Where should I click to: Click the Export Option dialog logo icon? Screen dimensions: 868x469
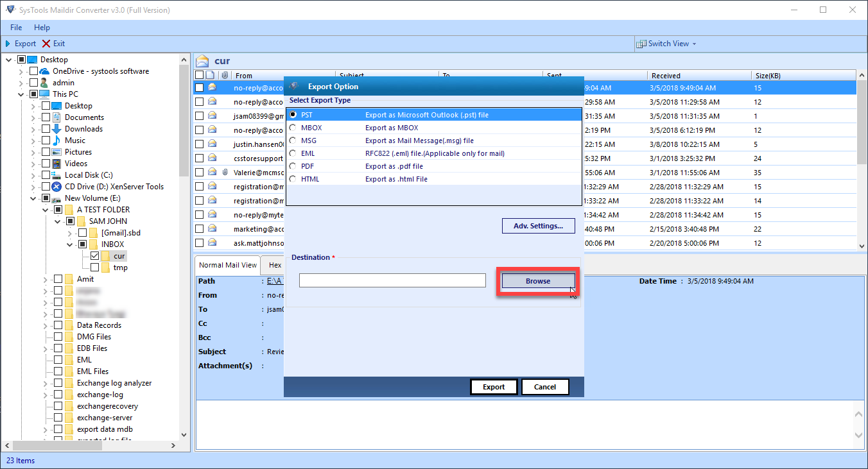click(x=294, y=86)
